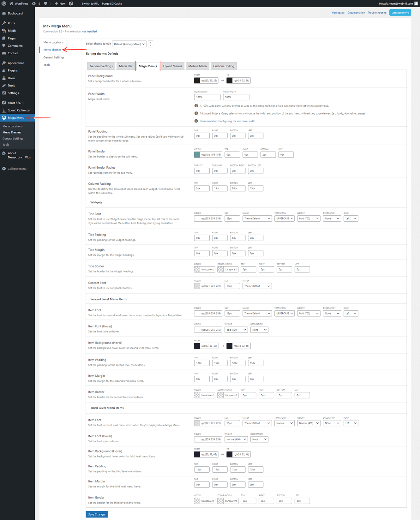Switch to Flyout Menus tab

click(x=172, y=66)
